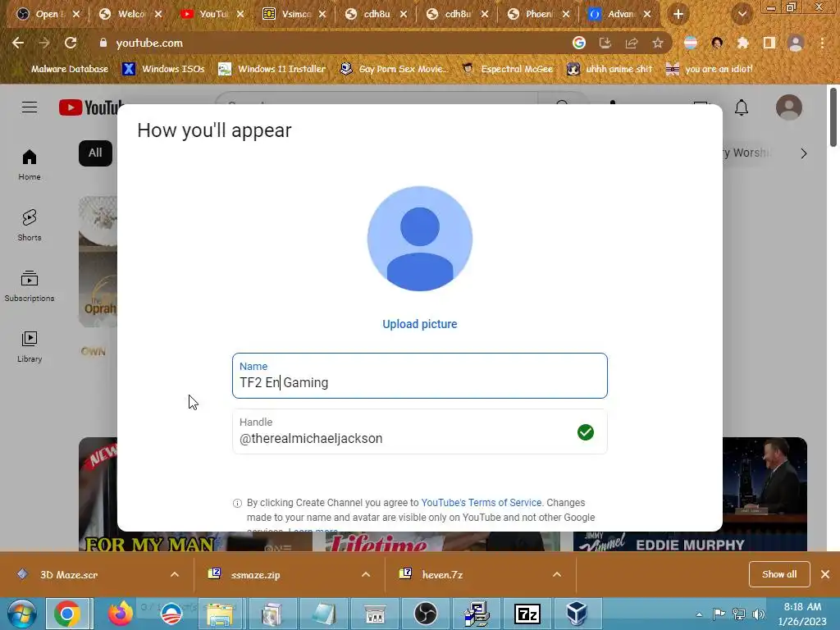This screenshot has width=840, height=630.
Task: Select the All filter chip
Action: pyautogui.click(x=95, y=153)
